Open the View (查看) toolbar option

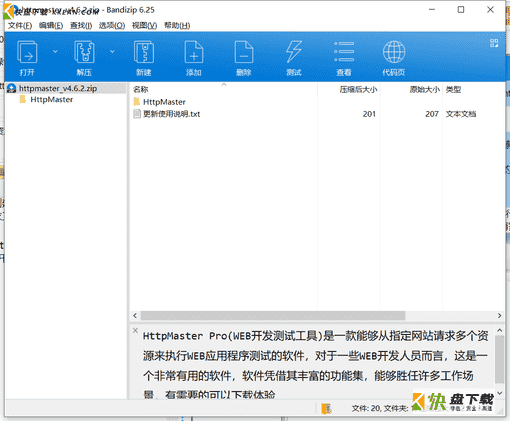tap(344, 58)
